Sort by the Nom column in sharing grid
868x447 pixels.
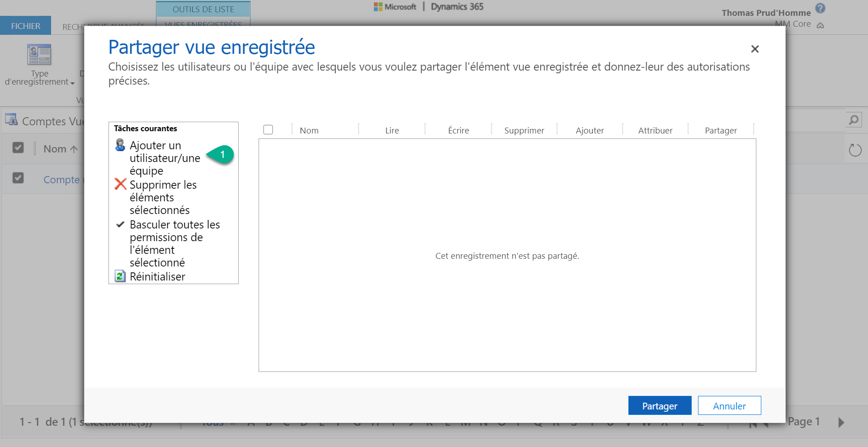coord(309,130)
